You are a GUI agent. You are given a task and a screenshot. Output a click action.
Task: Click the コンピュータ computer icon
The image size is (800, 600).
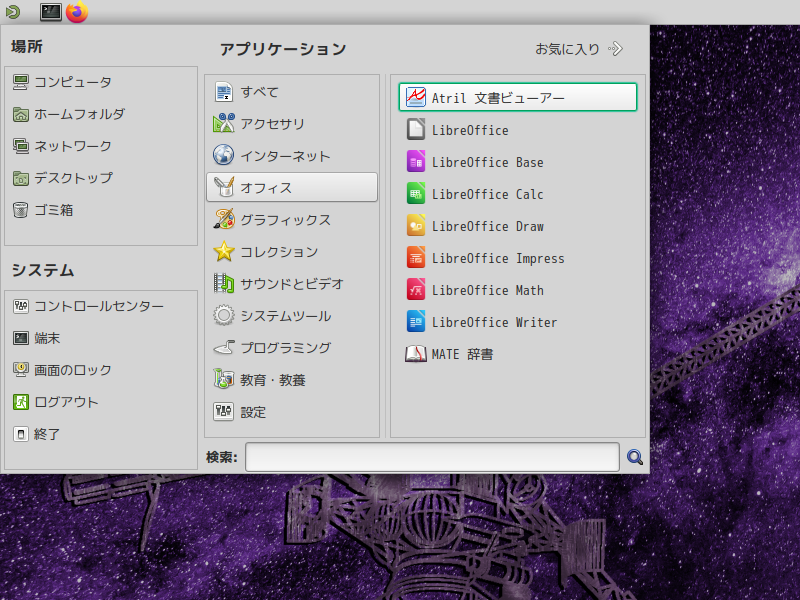click(20, 82)
